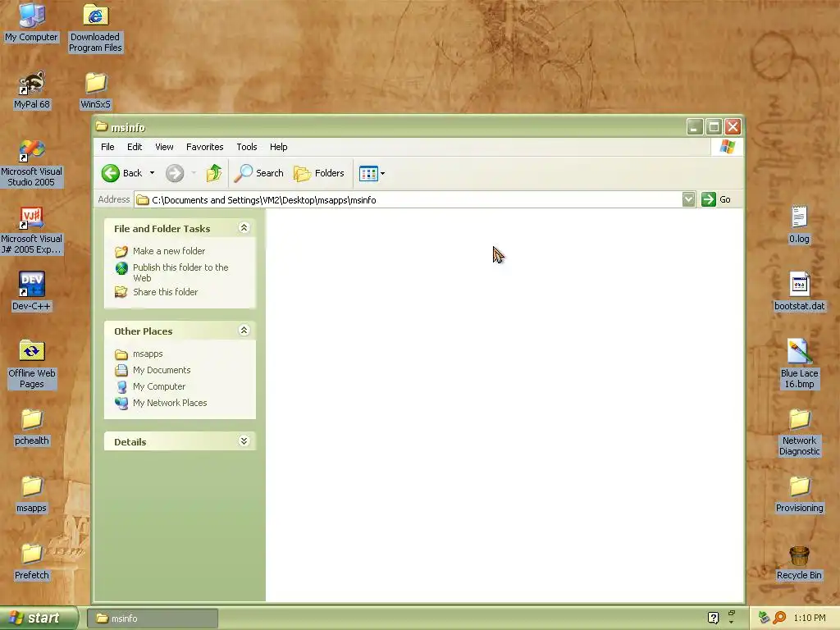Go to msapps in Other Places

[x=148, y=354]
